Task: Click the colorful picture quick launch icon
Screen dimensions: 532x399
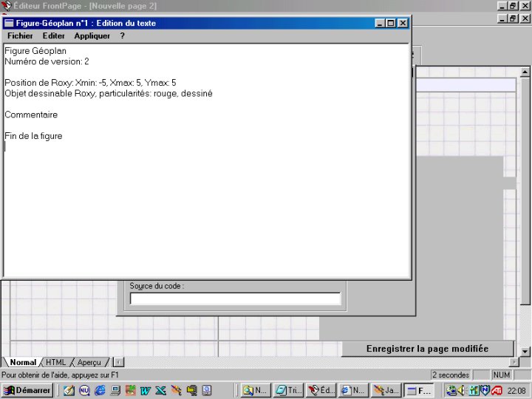Action: coord(130,391)
